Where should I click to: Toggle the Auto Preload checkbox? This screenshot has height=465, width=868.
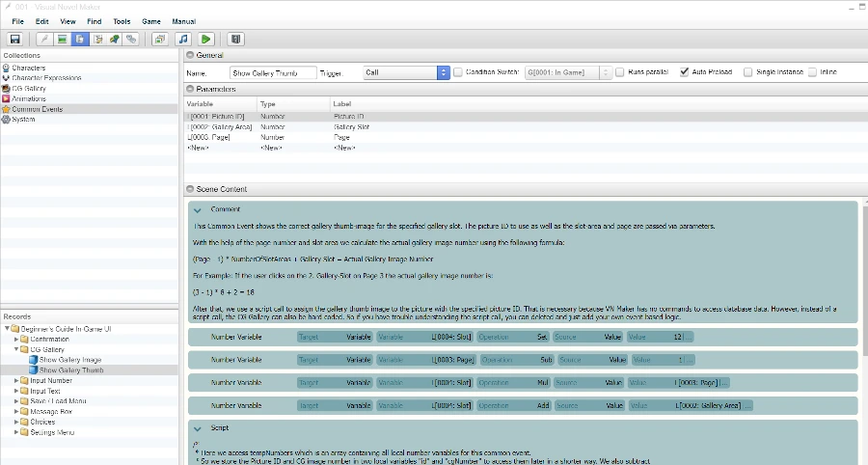click(685, 72)
